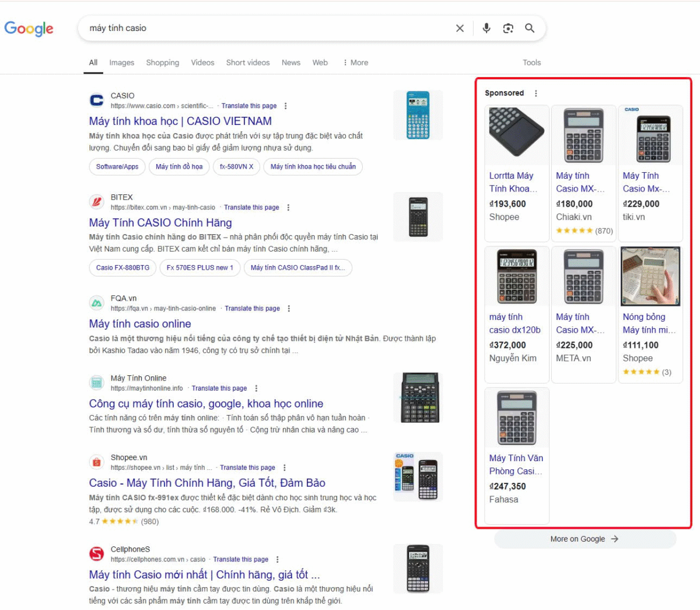700x610 pixels.
Task: Click the Shopee.vn result calculators thumbnail
Action: pos(418,477)
